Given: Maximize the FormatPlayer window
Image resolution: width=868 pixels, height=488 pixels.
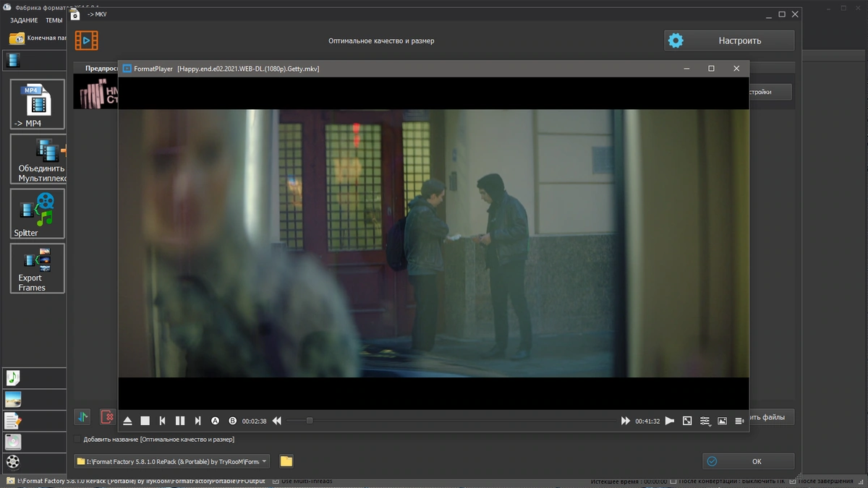Looking at the screenshot, I should 711,69.
